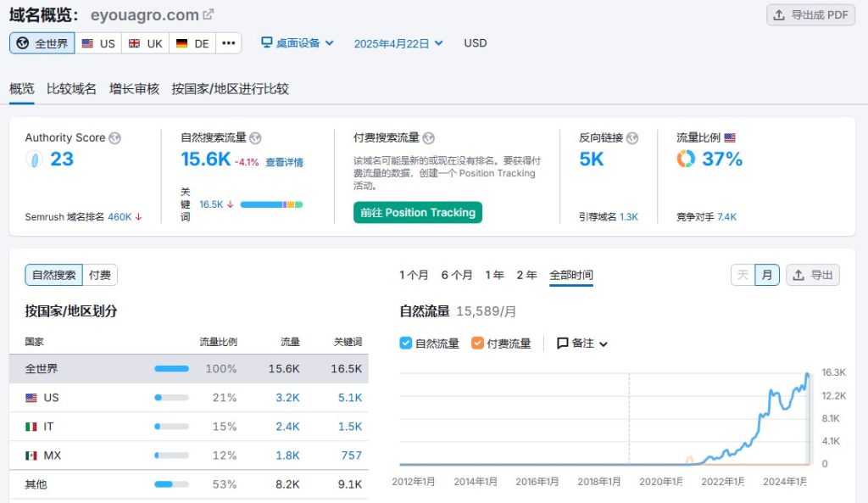Switch chart granularity to 天

click(743, 275)
